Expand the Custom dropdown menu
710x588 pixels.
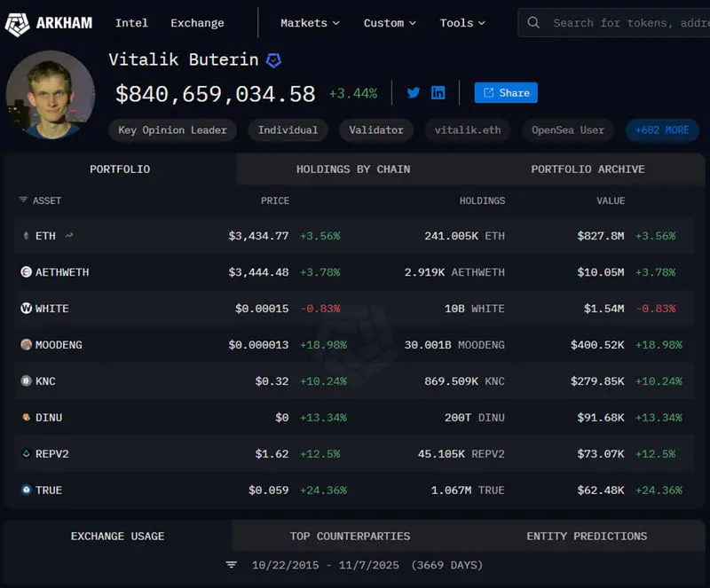pyautogui.click(x=390, y=23)
